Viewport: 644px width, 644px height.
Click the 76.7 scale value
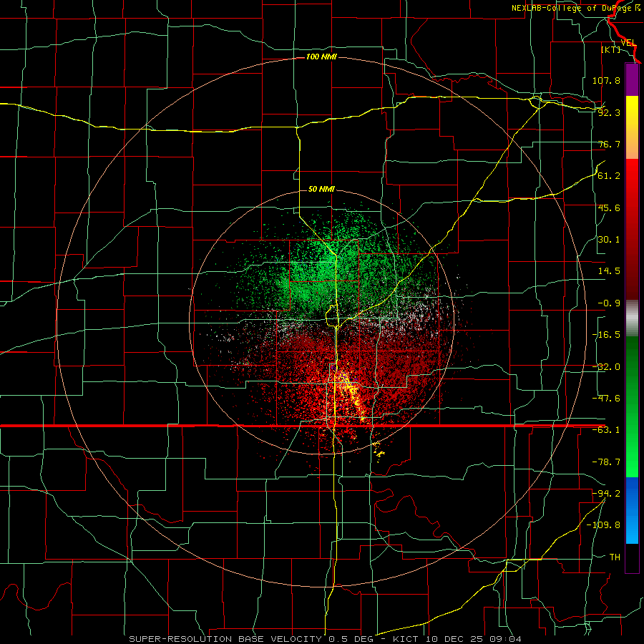pos(609,144)
